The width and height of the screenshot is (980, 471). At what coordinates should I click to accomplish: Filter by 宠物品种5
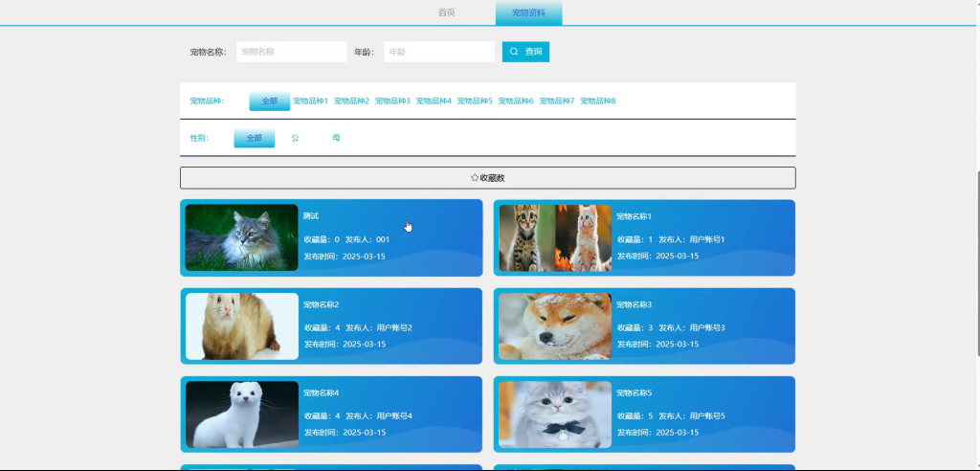coord(475,101)
